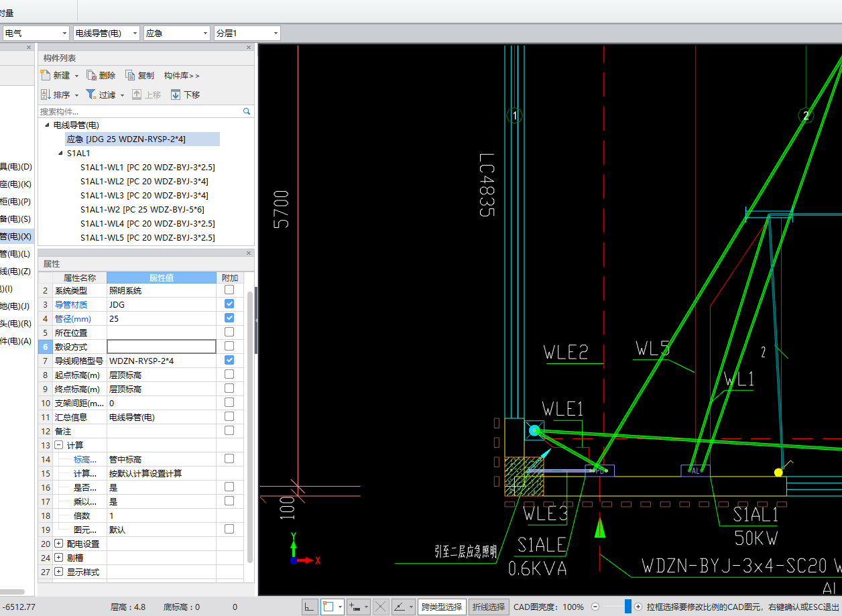Toggle 附加 checkbox for 所在位置

[x=229, y=332]
